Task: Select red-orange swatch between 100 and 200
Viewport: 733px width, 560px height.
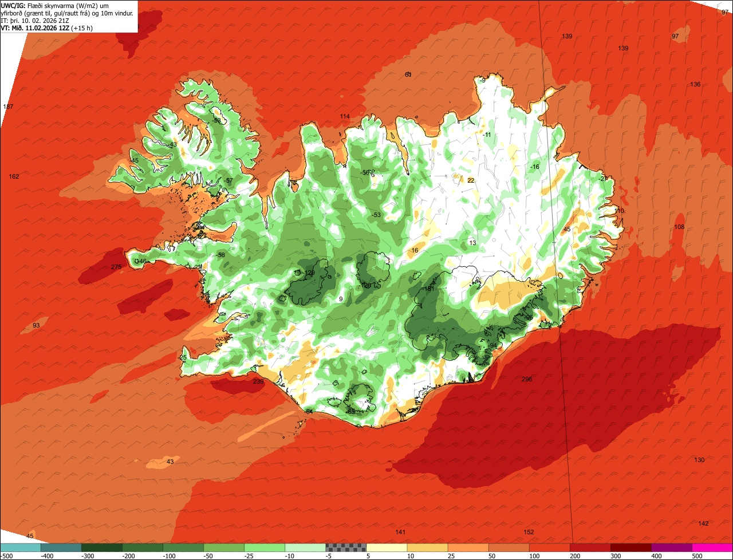Action: click(x=549, y=547)
